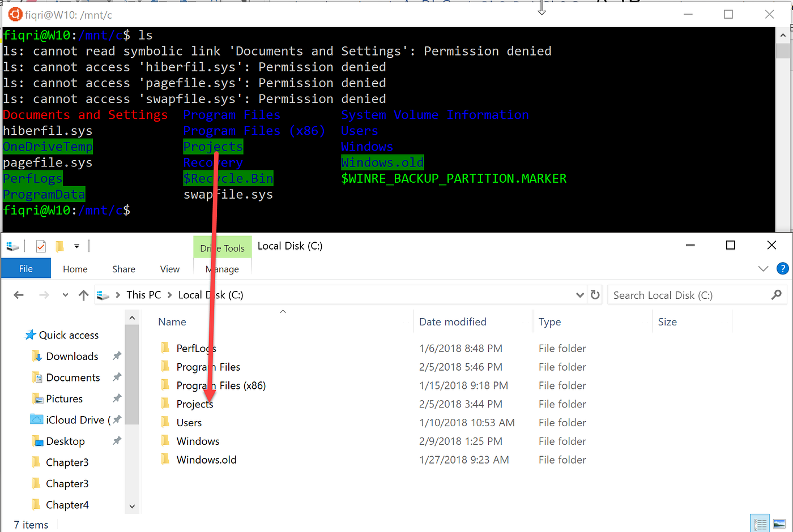Select the Details view icon in the status bar
This screenshot has width=793, height=532.
[x=760, y=523]
